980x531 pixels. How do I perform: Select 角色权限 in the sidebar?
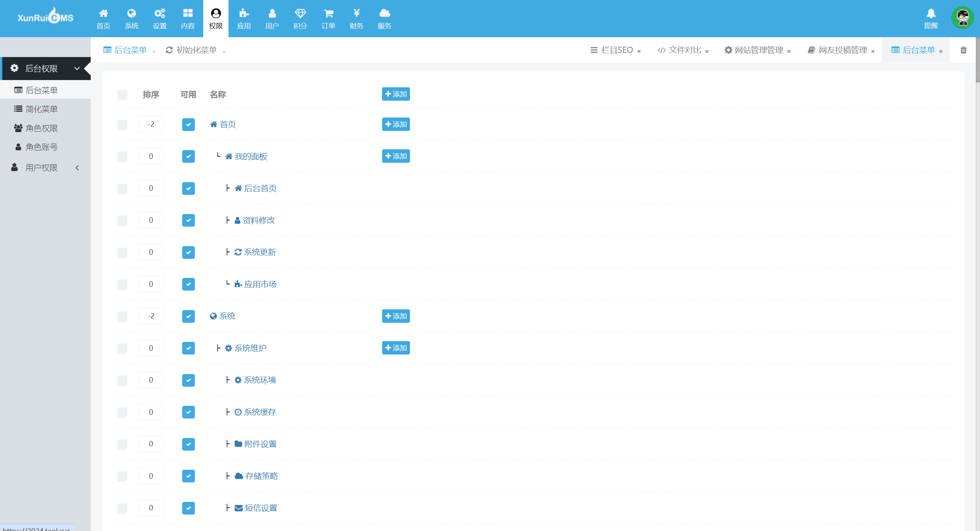point(45,128)
